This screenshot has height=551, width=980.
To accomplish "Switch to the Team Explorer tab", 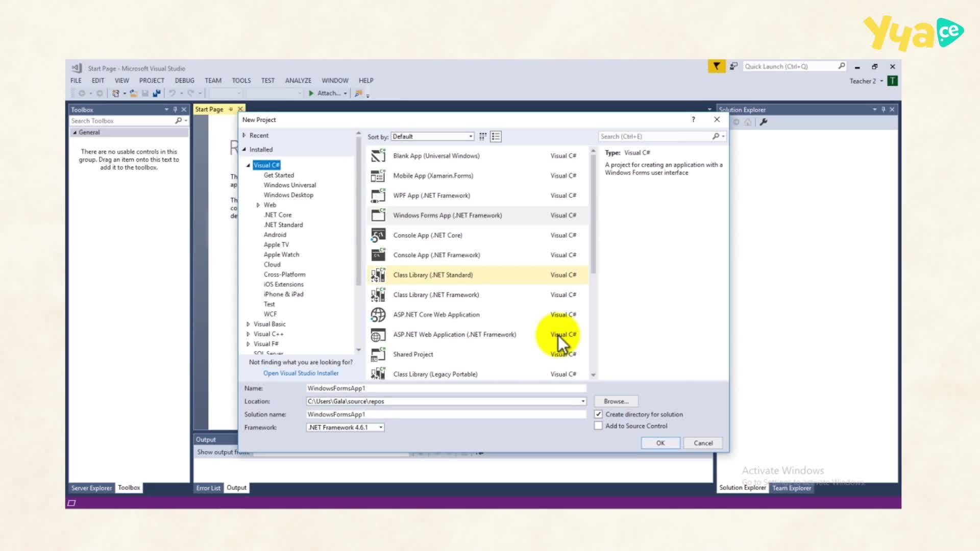I will [x=792, y=488].
